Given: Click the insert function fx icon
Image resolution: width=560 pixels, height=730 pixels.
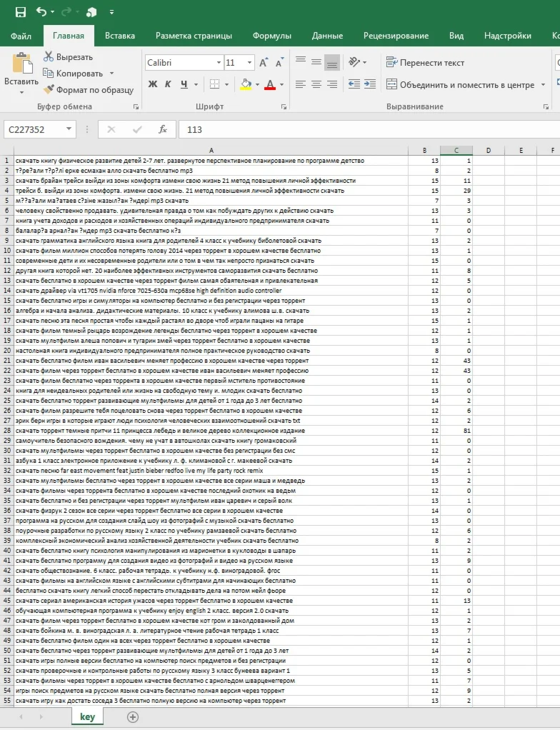Looking at the screenshot, I should [162, 129].
